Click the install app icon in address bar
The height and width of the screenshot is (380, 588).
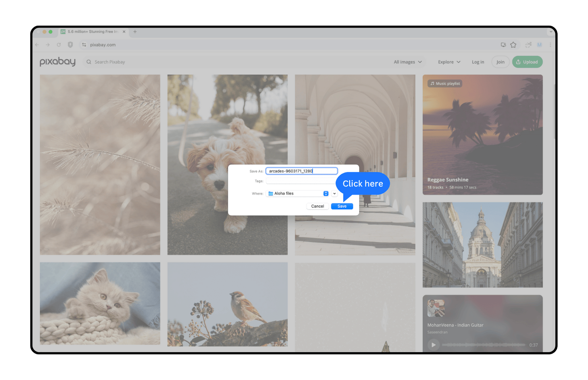point(503,45)
